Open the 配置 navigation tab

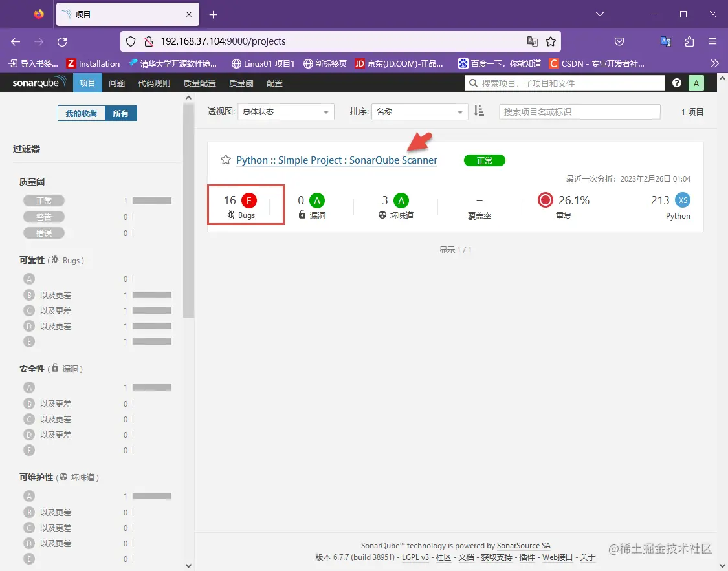click(x=274, y=83)
